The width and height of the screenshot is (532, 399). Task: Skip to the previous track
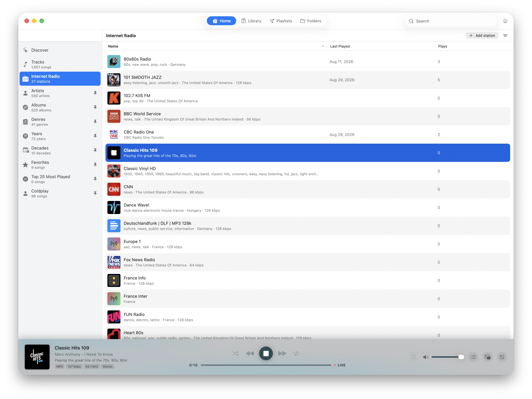pos(250,353)
